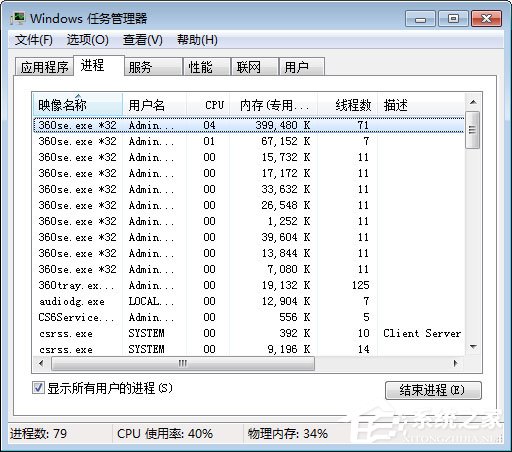The height and width of the screenshot is (452, 512).
Task: Maximize the Task Manager window
Action: tap(453, 19)
